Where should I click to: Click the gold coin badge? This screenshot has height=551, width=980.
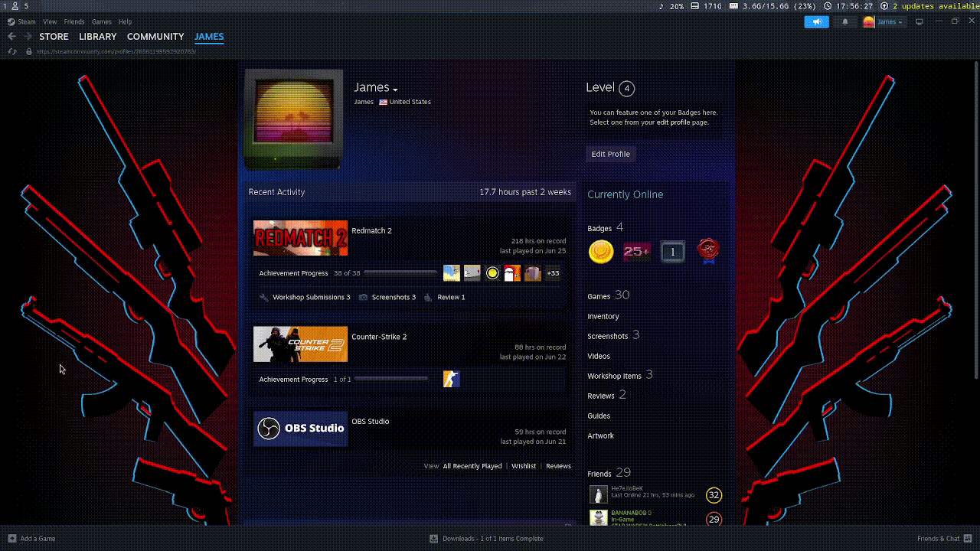click(601, 251)
